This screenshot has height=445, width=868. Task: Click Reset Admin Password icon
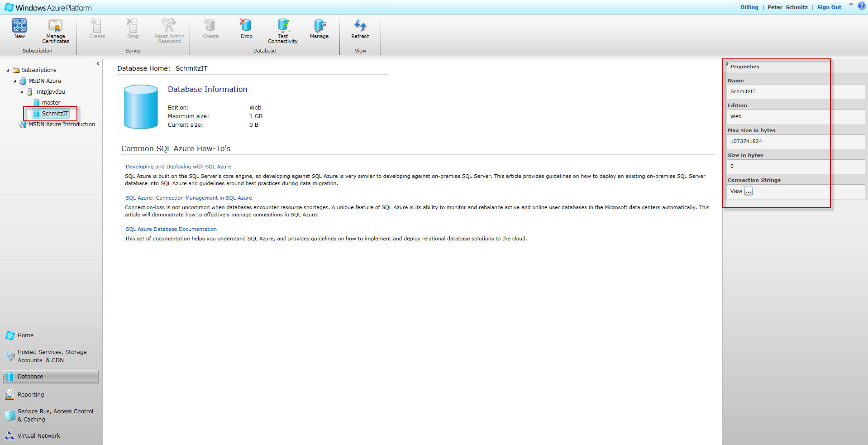(169, 25)
